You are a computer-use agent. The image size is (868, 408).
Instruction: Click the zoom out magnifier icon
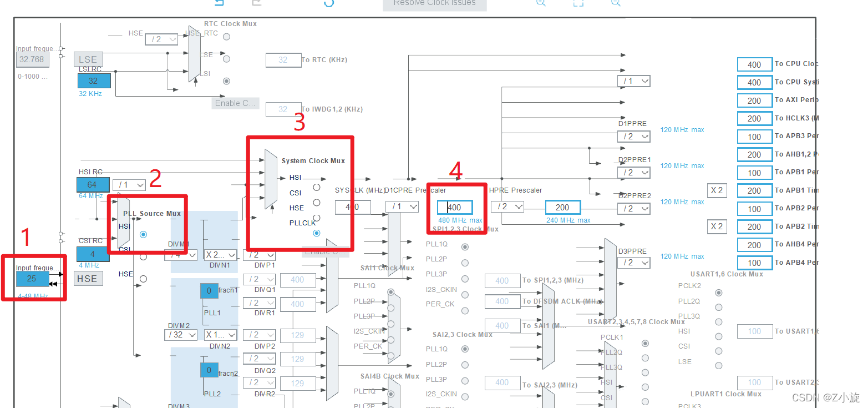click(x=615, y=2)
